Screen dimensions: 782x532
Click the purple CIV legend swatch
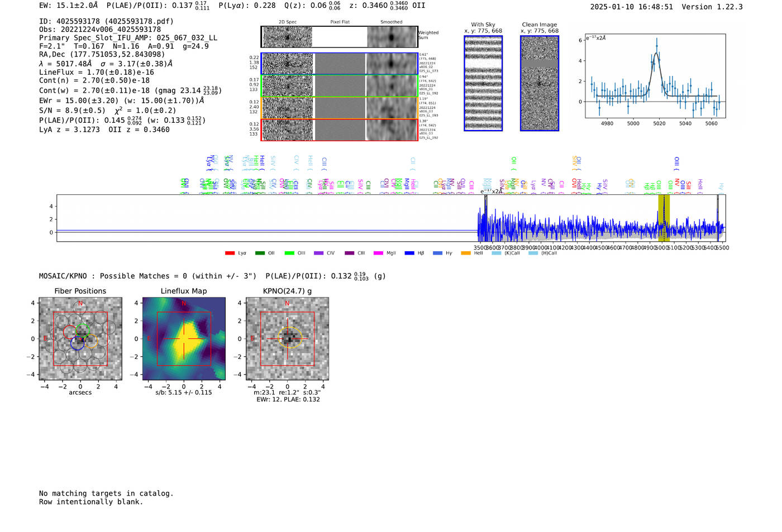click(319, 253)
